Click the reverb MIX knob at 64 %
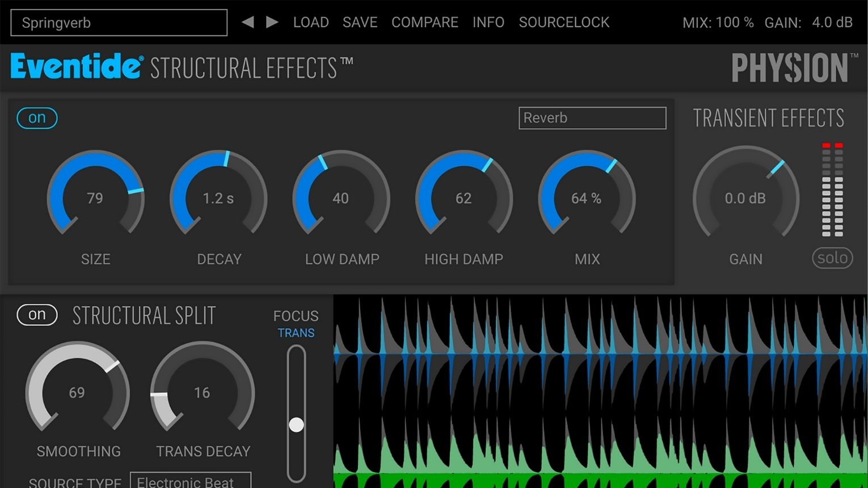The width and height of the screenshot is (868, 488). point(587,197)
